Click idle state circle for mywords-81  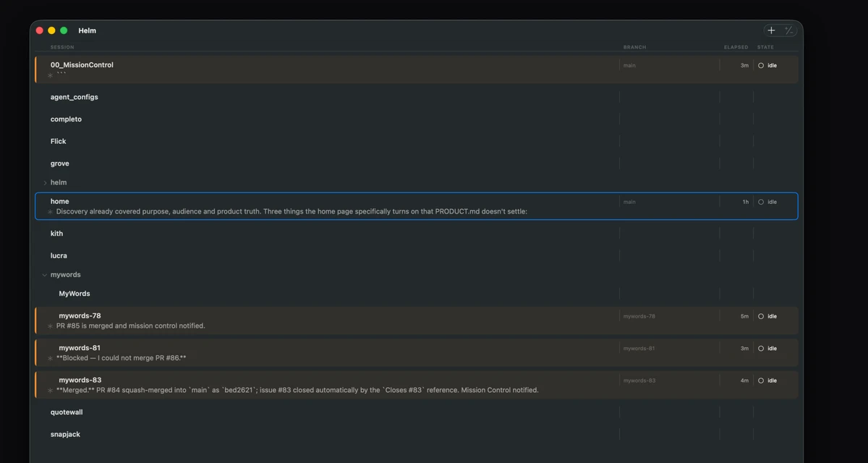click(761, 349)
